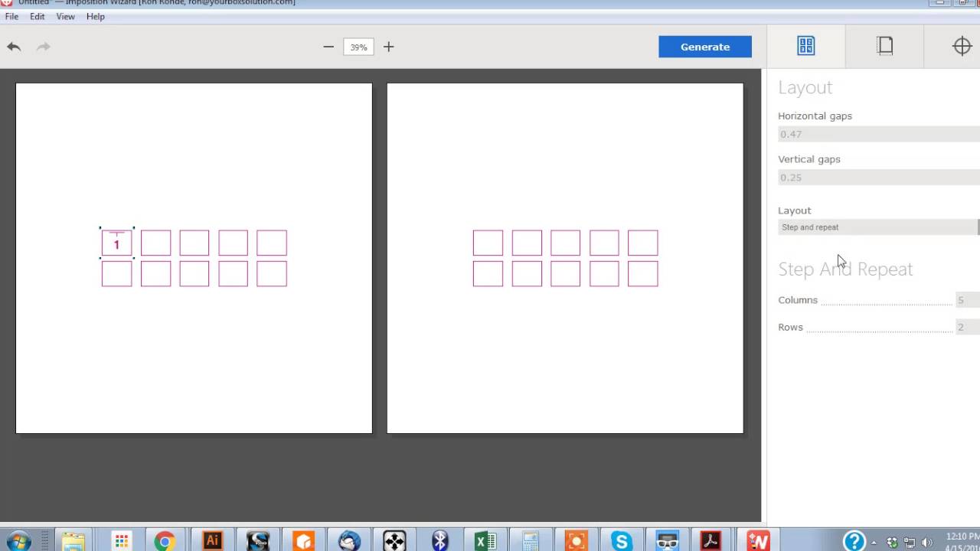Open the registration marks crosshair tab
The width and height of the screenshot is (980, 551).
962,46
